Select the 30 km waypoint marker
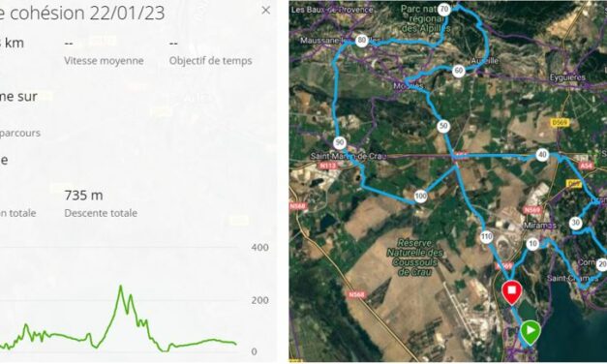 [576, 223]
